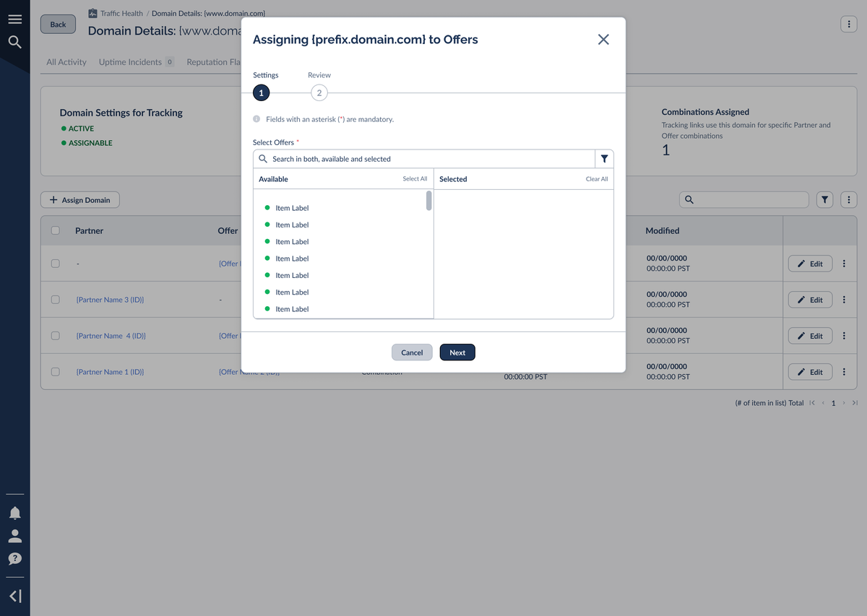Open kebab menu for first table row
This screenshot has height=616, width=867.
[x=844, y=264]
